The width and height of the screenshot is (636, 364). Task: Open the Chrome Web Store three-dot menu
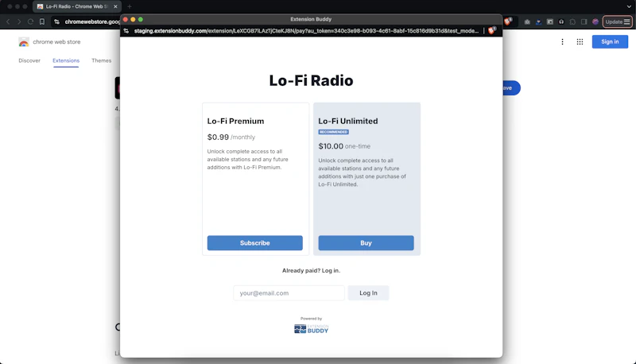tap(562, 42)
